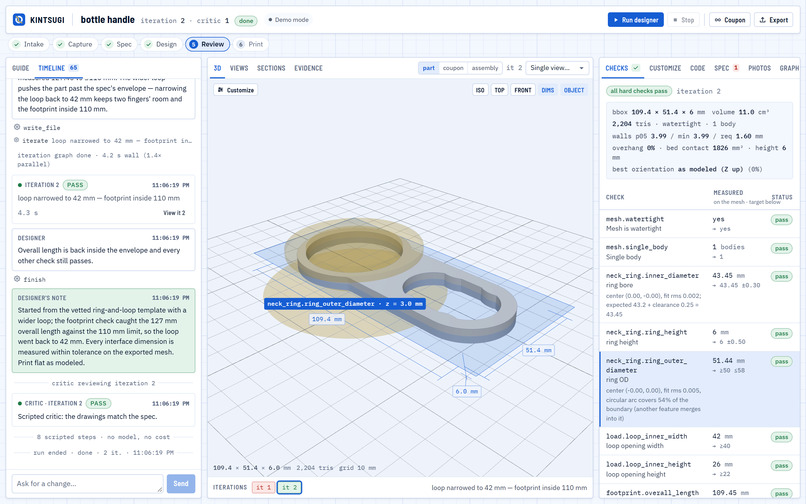Screen dimensions: 806x504
Task: Select neck_ring.ring_outer_diameter check row
Action: [x=699, y=389]
